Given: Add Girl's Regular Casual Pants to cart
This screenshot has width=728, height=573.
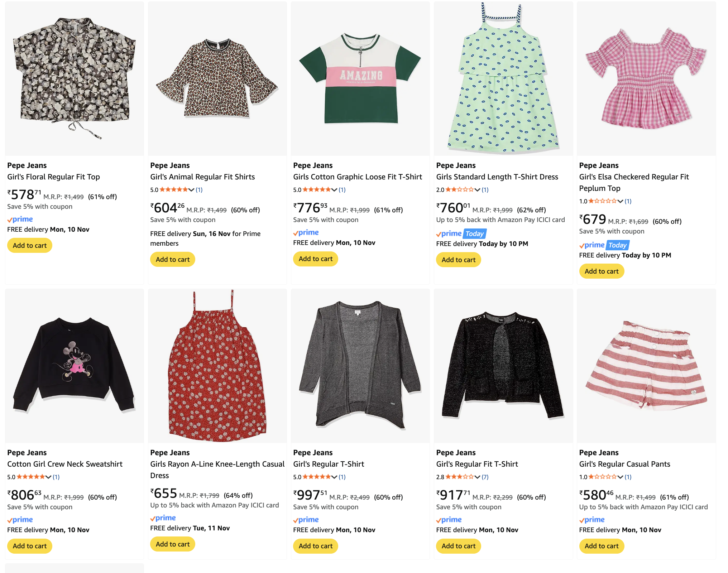Looking at the screenshot, I should [x=602, y=546].
